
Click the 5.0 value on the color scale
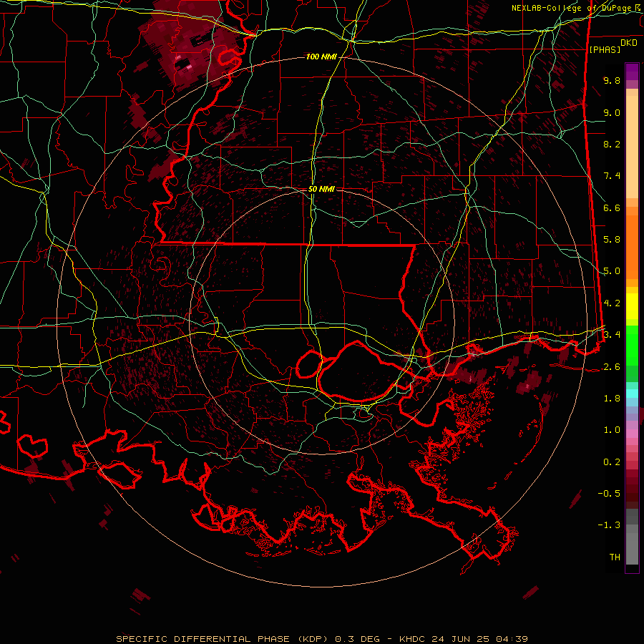612,271
